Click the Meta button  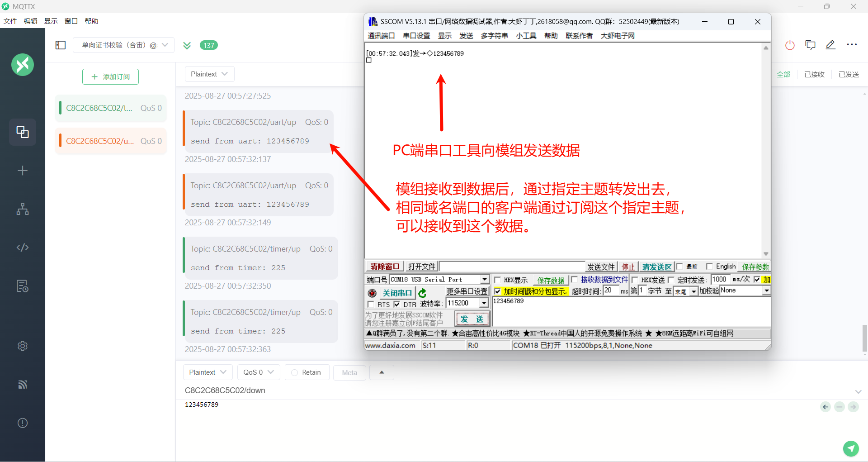coord(349,373)
